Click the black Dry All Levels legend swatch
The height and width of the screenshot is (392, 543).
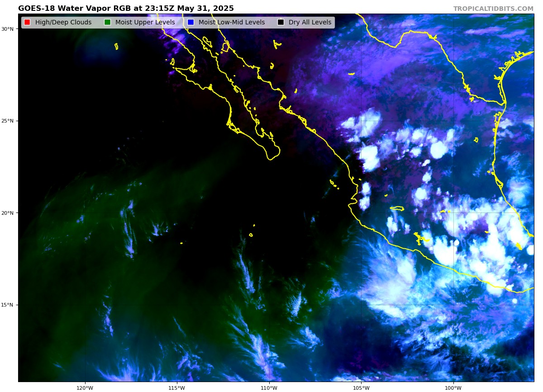point(281,22)
